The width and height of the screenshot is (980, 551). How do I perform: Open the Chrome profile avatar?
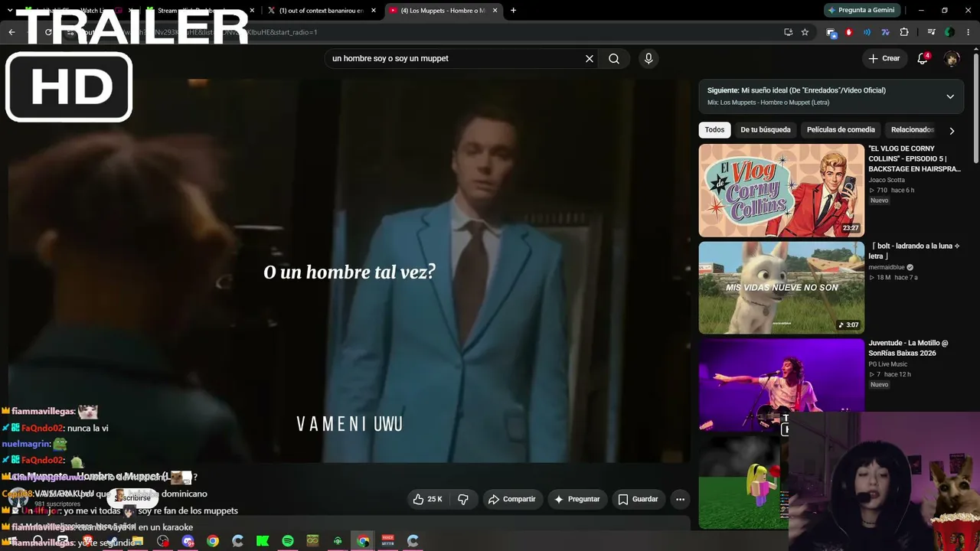point(949,32)
